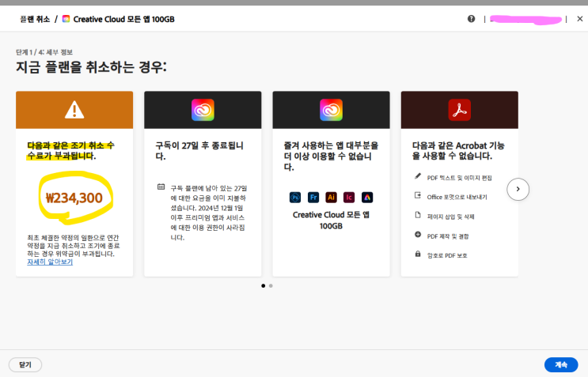
Task: Click the Fresco Fr app icon
Action: pyautogui.click(x=313, y=198)
